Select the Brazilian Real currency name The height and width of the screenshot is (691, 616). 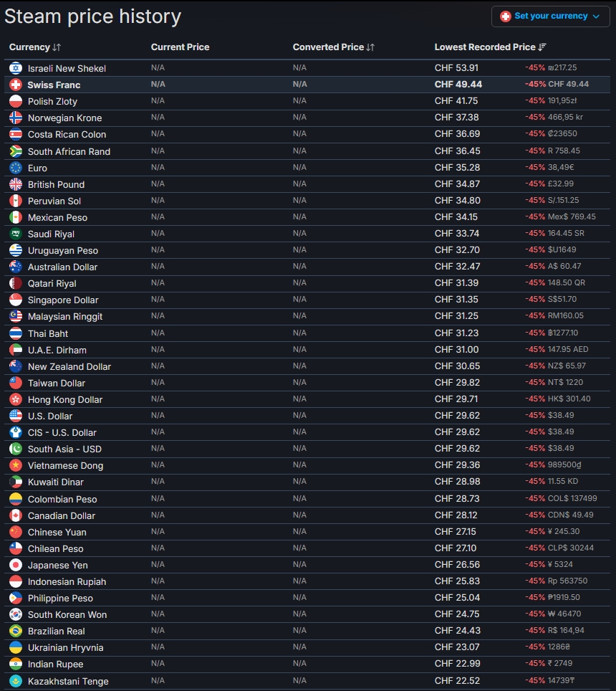57,632
